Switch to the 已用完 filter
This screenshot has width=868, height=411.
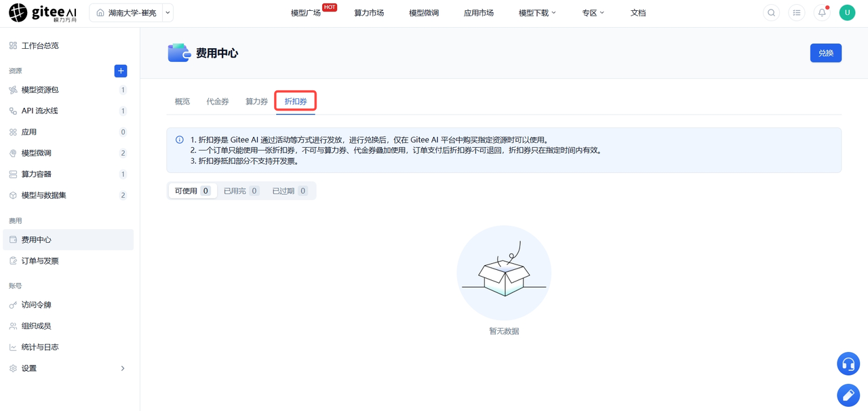tap(241, 191)
